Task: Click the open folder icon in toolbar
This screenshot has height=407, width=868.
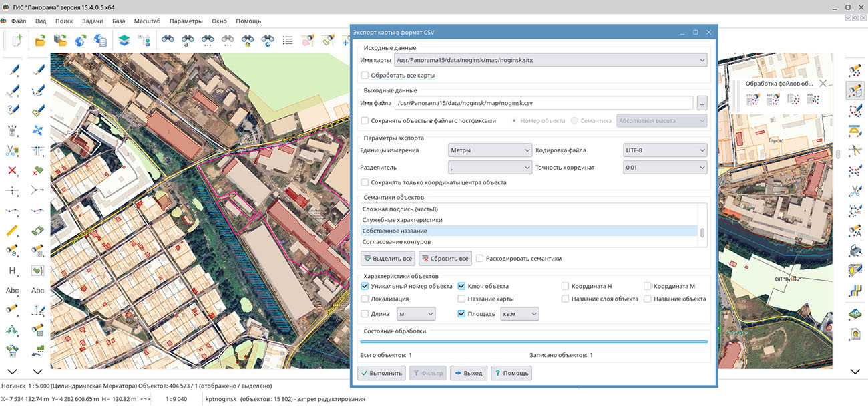Action: 40,41
